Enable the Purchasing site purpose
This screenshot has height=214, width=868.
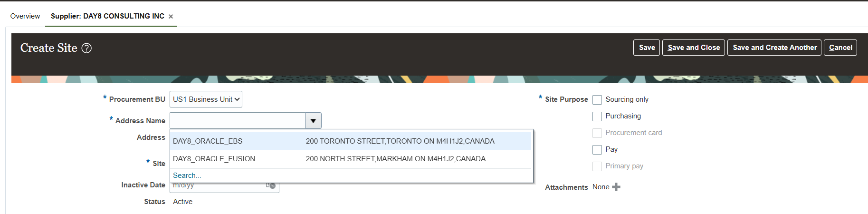click(597, 117)
